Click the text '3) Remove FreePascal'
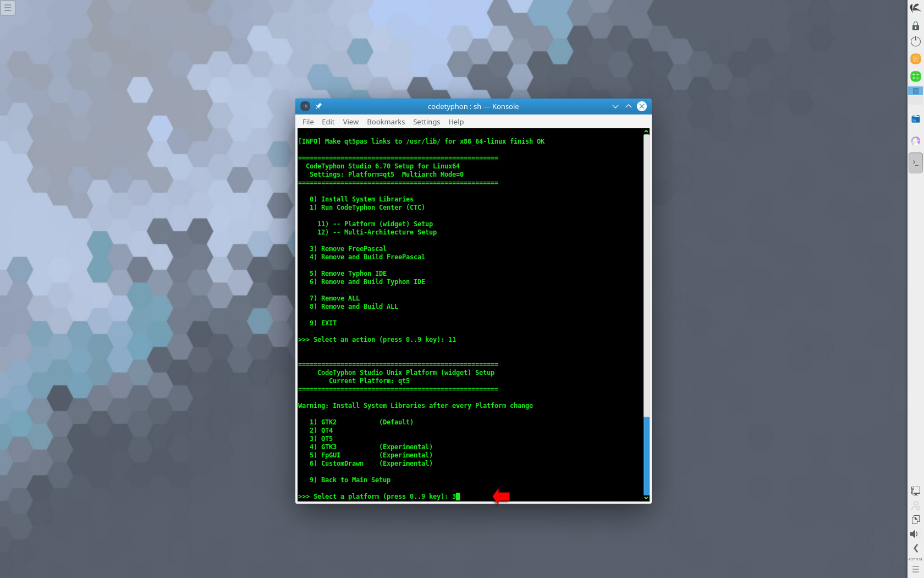Viewport: 924px width, 578px height. click(348, 249)
